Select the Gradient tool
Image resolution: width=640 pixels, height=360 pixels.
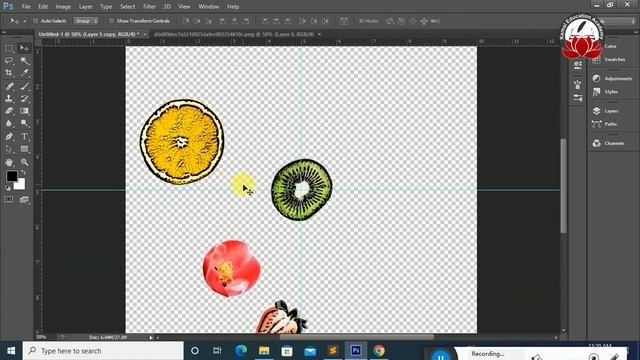point(24,111)
